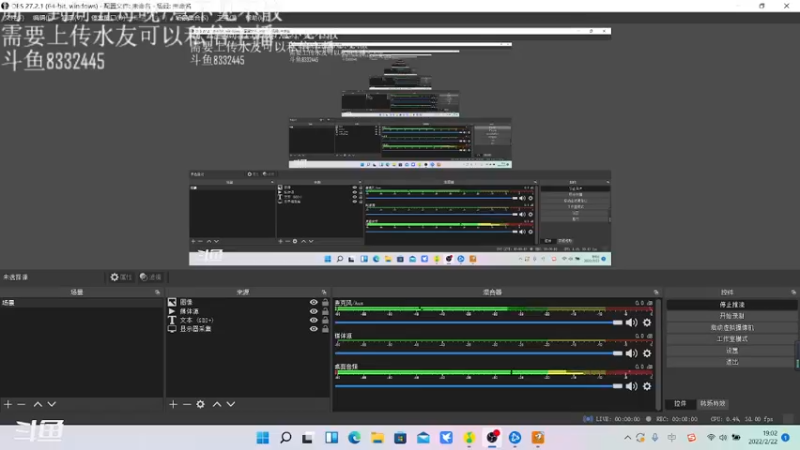This screenshot has height=450, width=800.
Task: Click 停止推流 stop streaming button
Action: [732, 305]
